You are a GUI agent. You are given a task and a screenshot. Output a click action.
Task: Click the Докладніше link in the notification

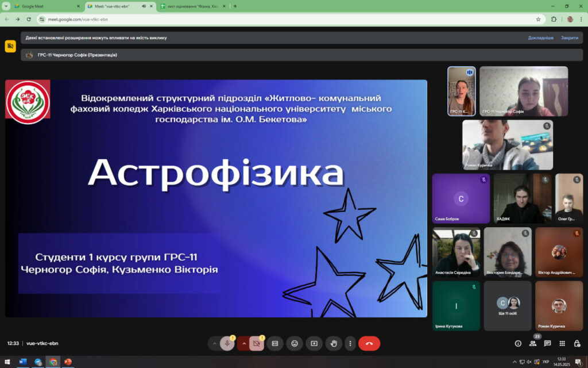pos(540,37)
